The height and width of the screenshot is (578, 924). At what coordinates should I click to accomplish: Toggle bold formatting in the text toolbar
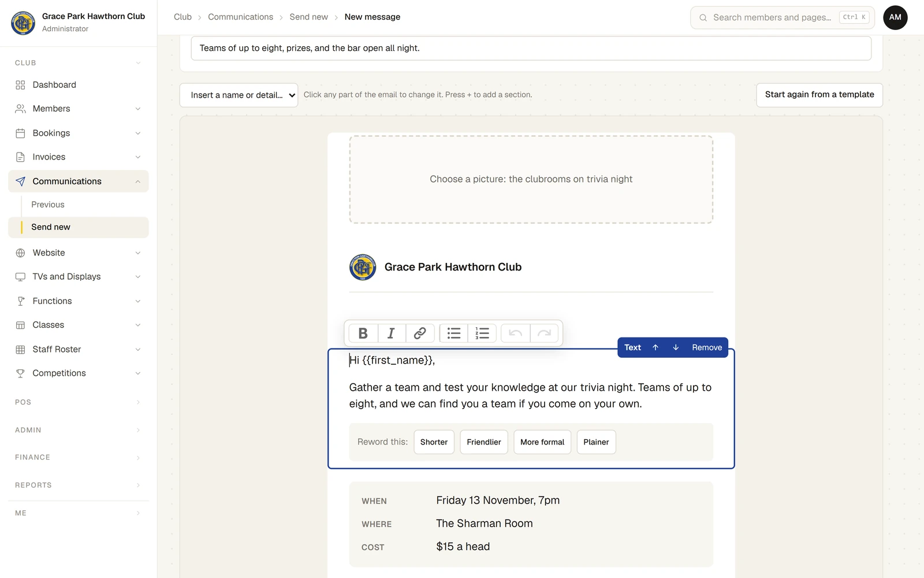363,333
